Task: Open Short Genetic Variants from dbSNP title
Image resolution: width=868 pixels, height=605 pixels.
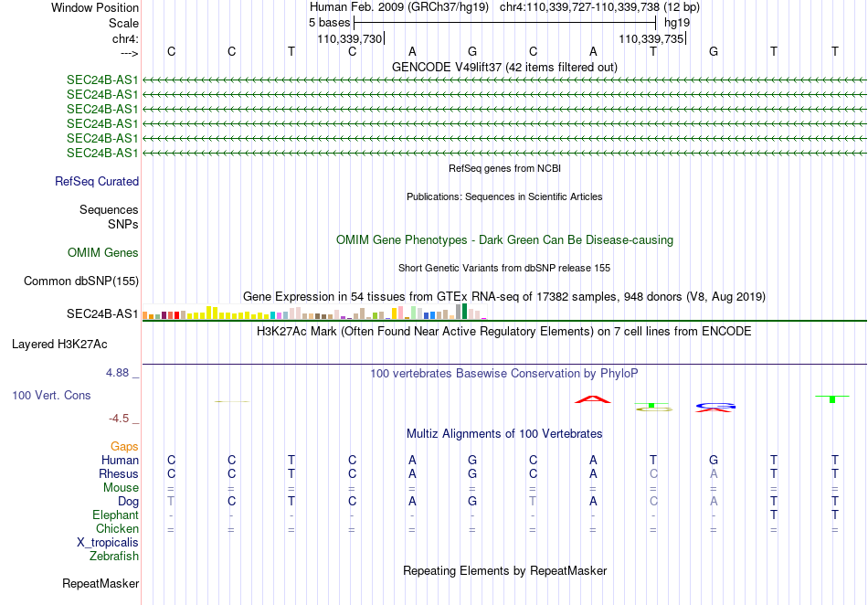Action: pyautogui.click(x=504, y=268)
